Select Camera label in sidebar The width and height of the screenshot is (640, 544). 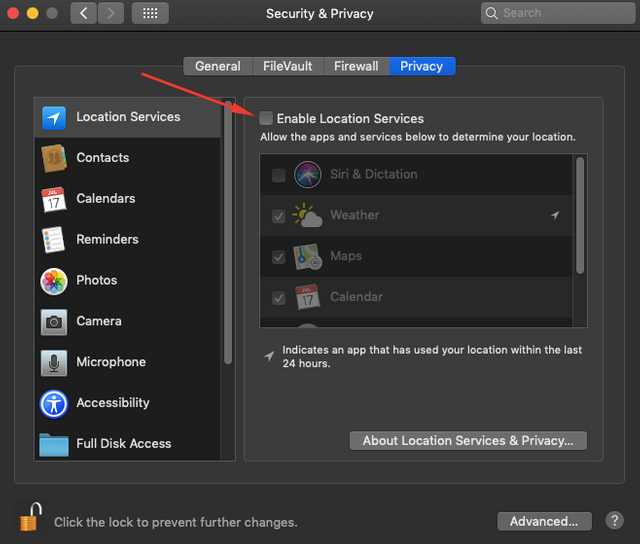tap(99, 321)
